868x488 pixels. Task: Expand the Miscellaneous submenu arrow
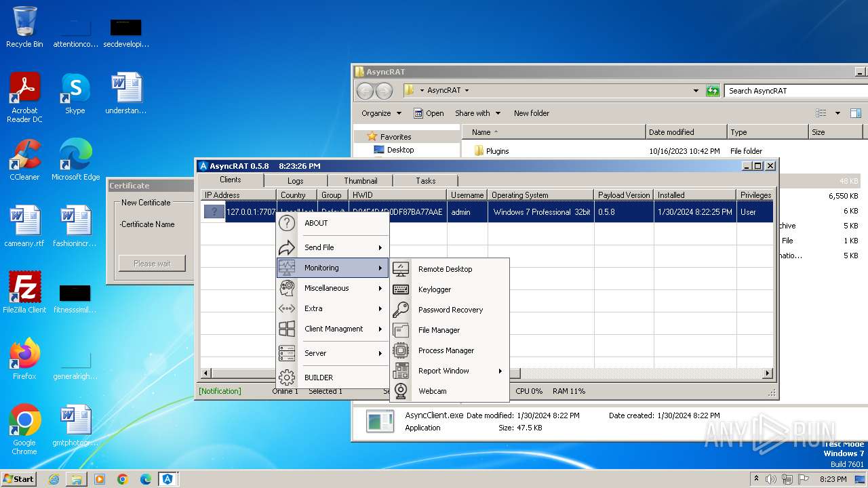point(380,288)
